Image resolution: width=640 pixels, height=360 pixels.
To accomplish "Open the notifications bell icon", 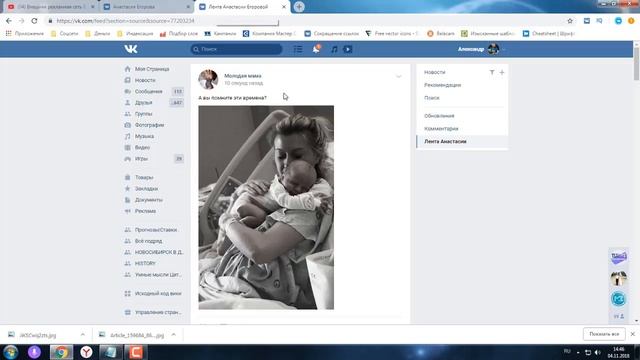I will point(316,49).
